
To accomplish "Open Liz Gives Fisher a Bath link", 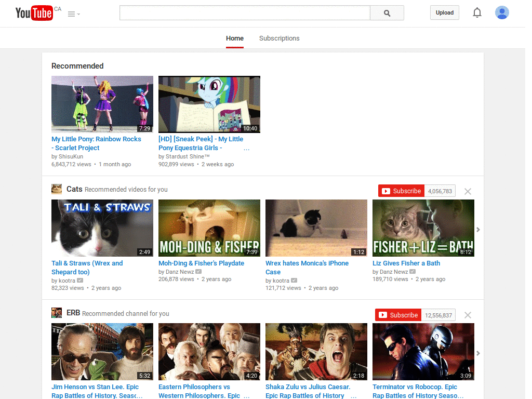I will tap(406, 263).
